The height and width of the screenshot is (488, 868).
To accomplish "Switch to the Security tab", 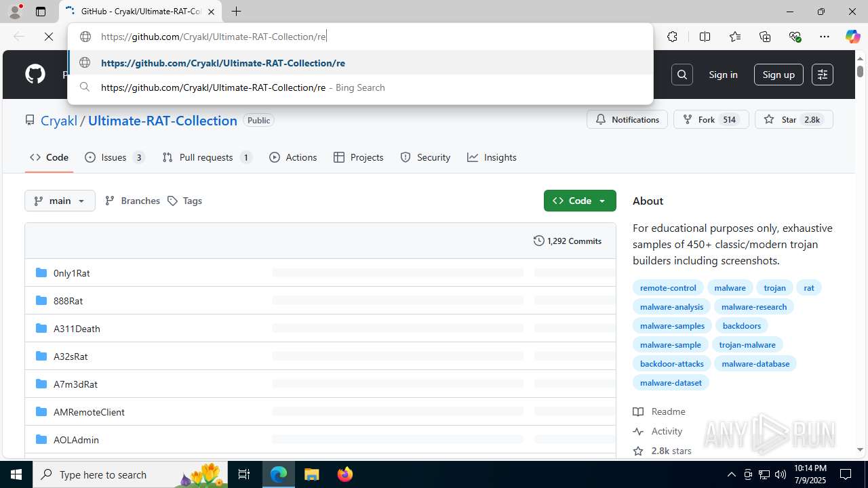I will (425, 157).
